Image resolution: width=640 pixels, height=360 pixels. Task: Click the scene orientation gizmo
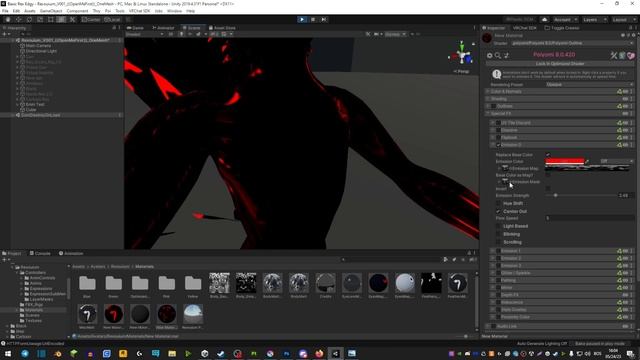(x=462, y=54)
